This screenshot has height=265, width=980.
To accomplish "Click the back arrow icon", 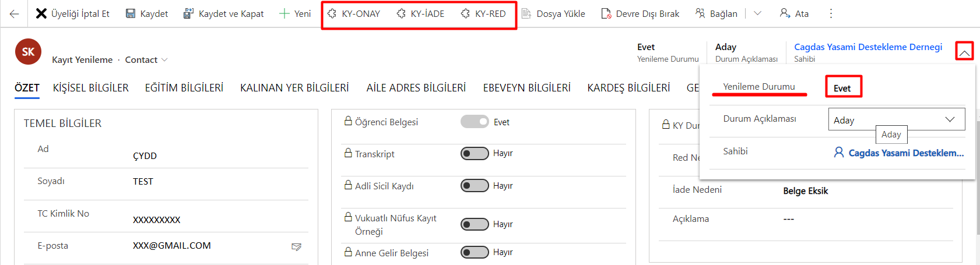I will 14,13.
